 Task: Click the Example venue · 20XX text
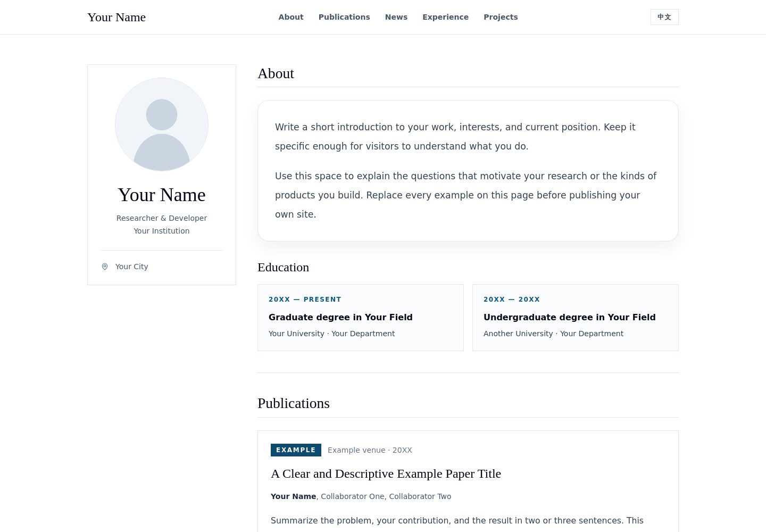370,450
